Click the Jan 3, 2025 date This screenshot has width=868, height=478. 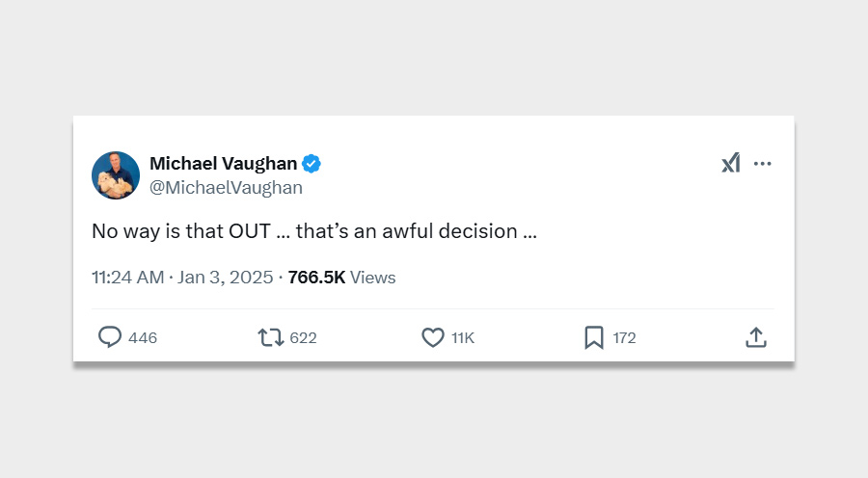(226, 278)
